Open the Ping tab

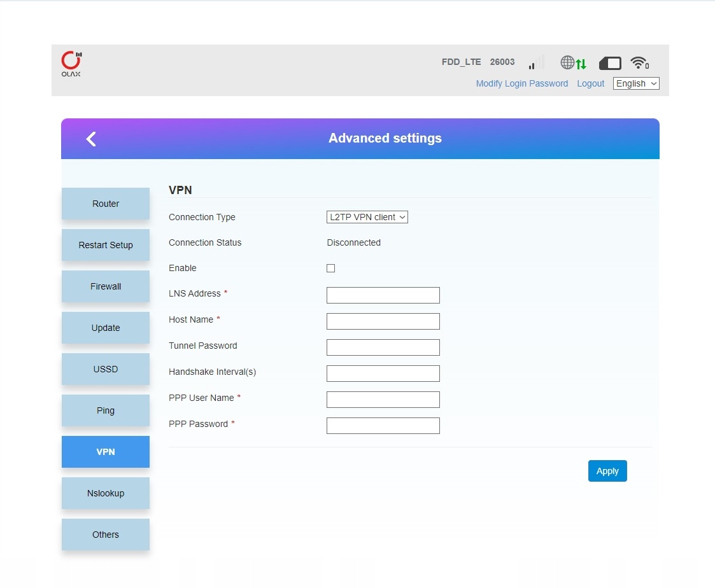[x=106, y=410]
